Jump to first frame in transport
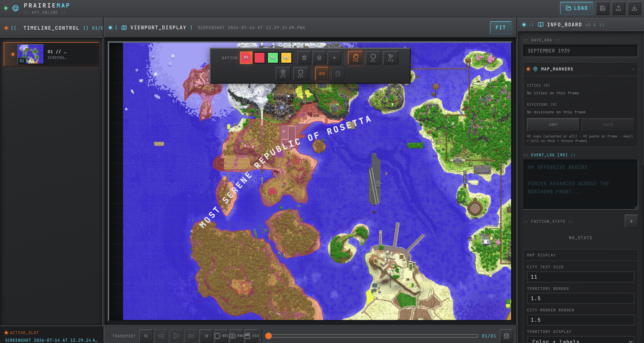 [x=146, y=336]
